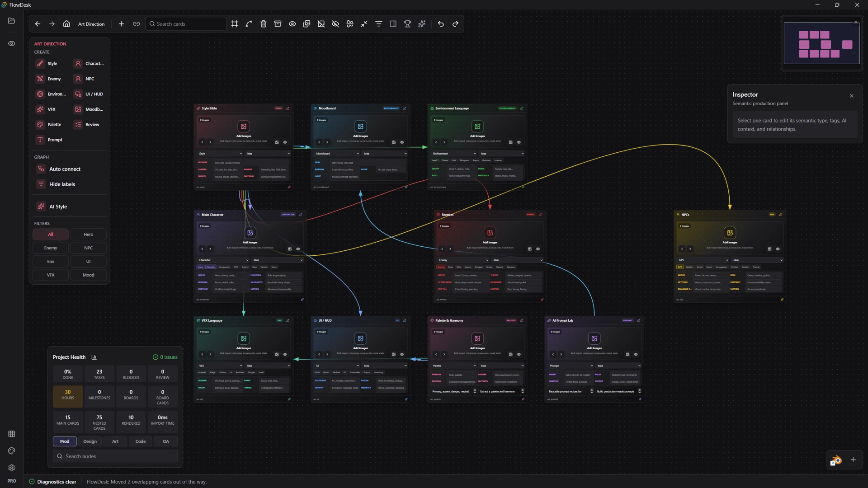Viewport: 868px width, 488px height.
Task: Click the minimize arrows collapse icon
Action: click(364, 24)
